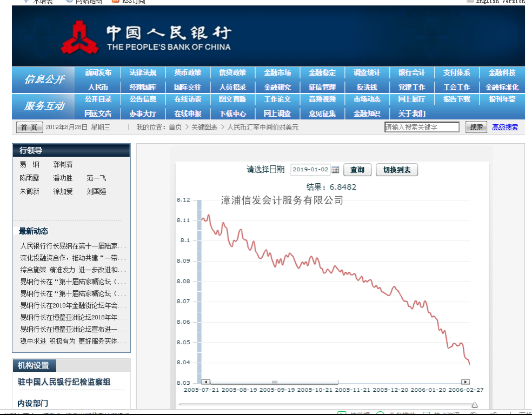Screen dimensions: 532x415
Task: Open the 经理国库 menu item
Action: [x=143, y=87]
